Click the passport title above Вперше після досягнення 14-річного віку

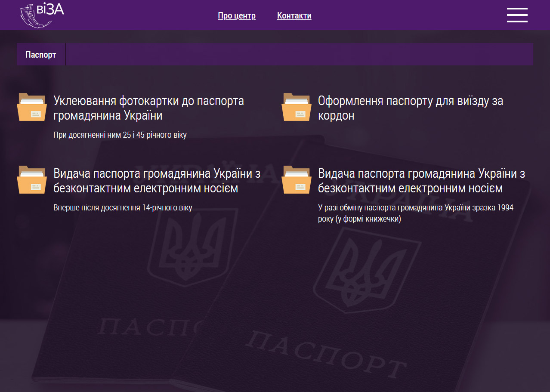point(157,181)
